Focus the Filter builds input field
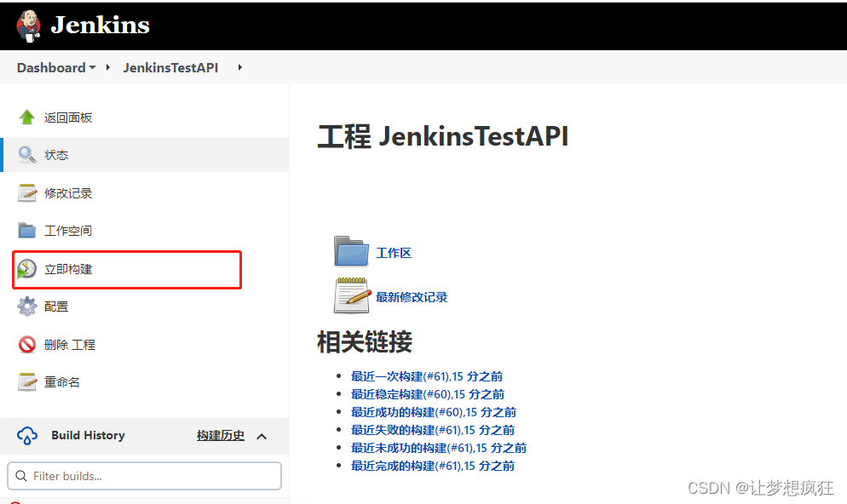 [145, 476]
